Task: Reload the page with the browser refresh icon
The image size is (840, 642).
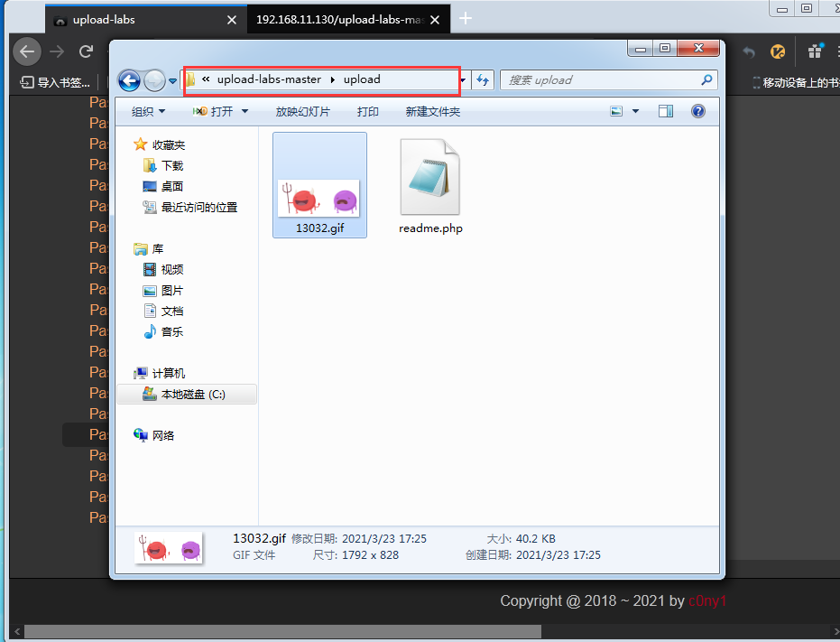Action: (86, 51)
